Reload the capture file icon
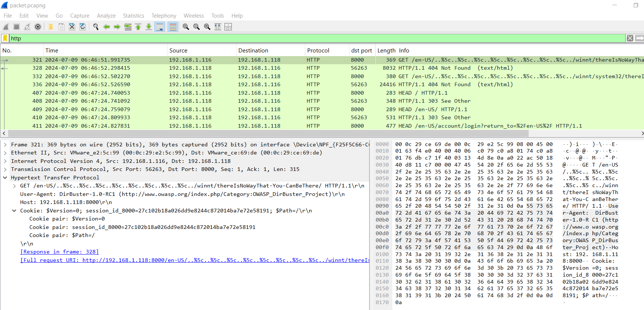The image size is (644, 310). pyautogui.click(x=83, y=27)
